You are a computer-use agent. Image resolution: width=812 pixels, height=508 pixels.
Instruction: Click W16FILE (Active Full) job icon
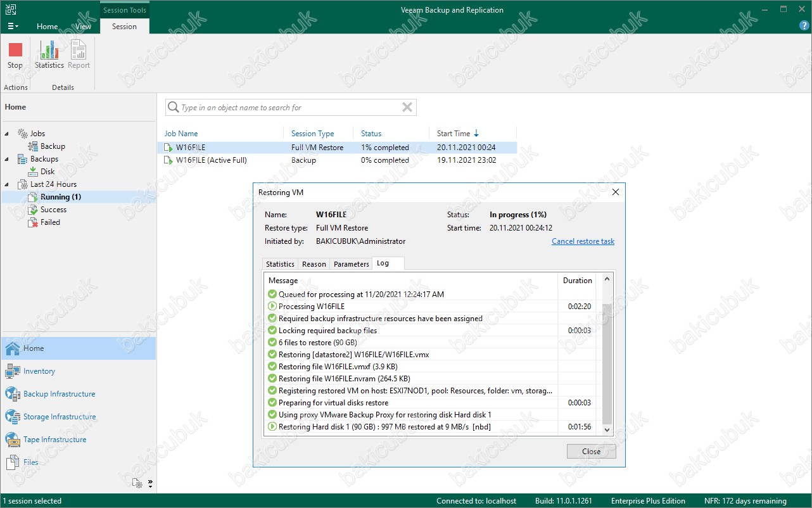[x=168, y=160]
